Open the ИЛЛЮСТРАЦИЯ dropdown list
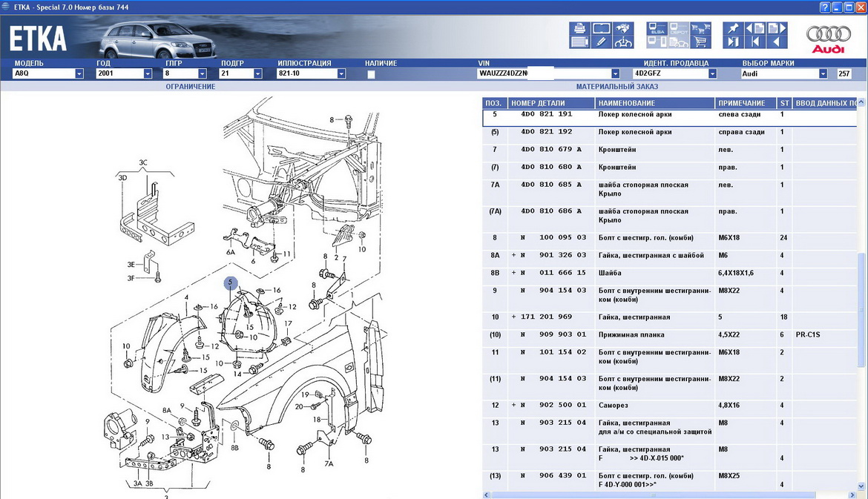This screenshot has width=868, height=499. click(x=341, y=74)
